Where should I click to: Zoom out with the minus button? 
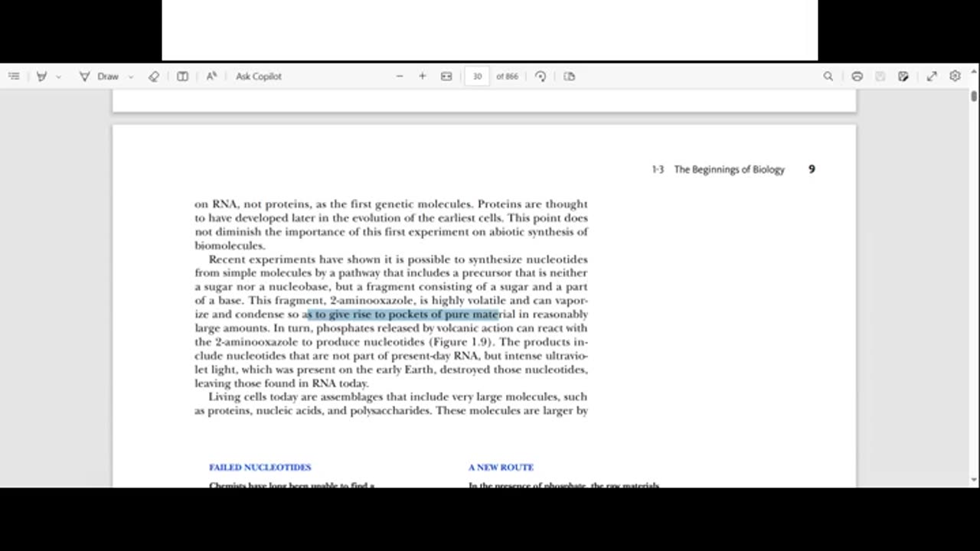click(x=400, y=77)
